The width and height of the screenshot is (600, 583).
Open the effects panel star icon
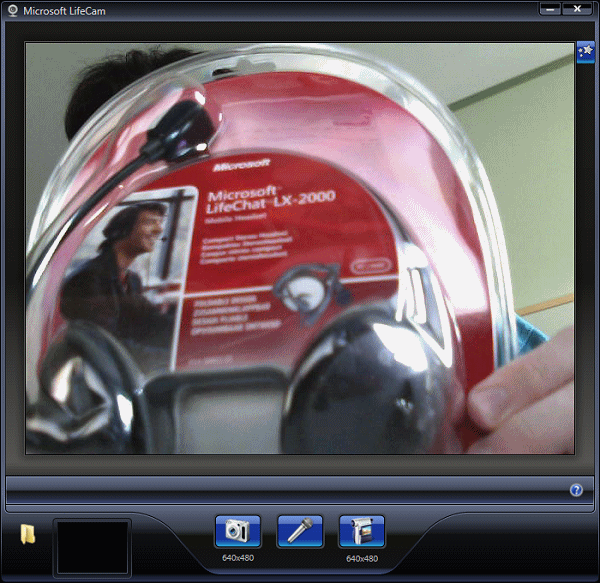(585, 51)
